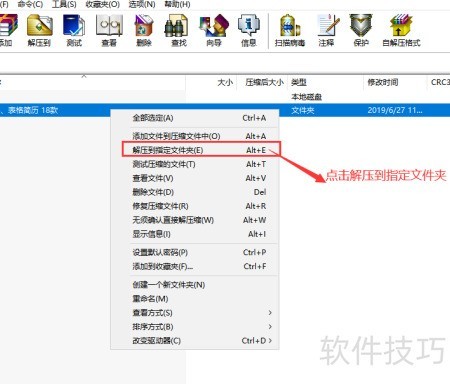Expand the 查看方式(S) submenu
This screenshot has height=384, width=450.
195,313
